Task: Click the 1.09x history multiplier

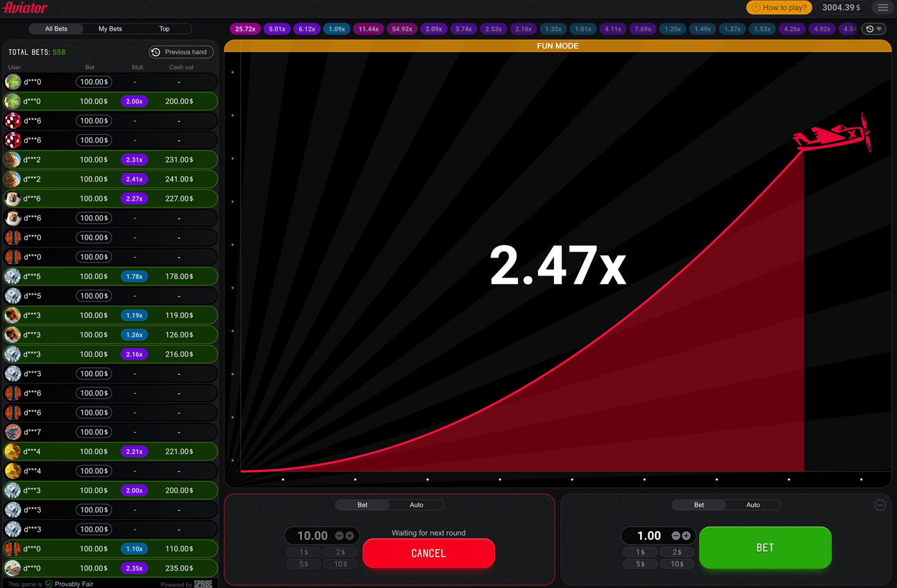Action: click(337, 29)
